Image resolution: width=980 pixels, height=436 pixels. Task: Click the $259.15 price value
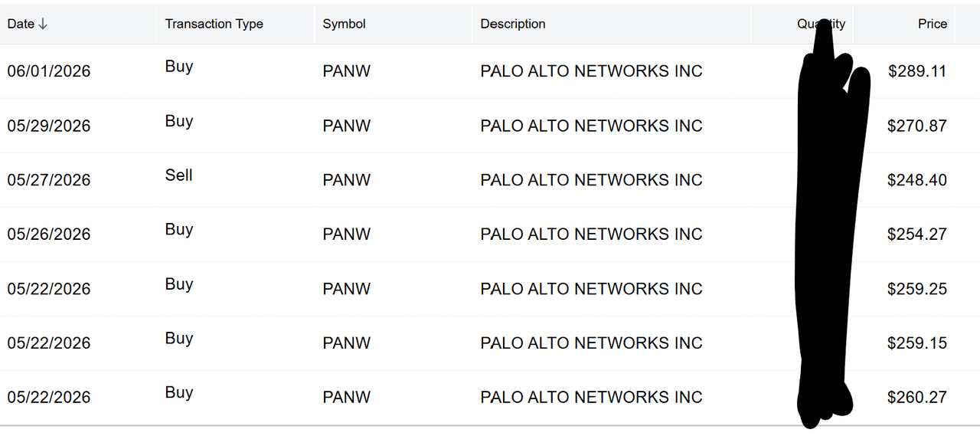point(917,343)
